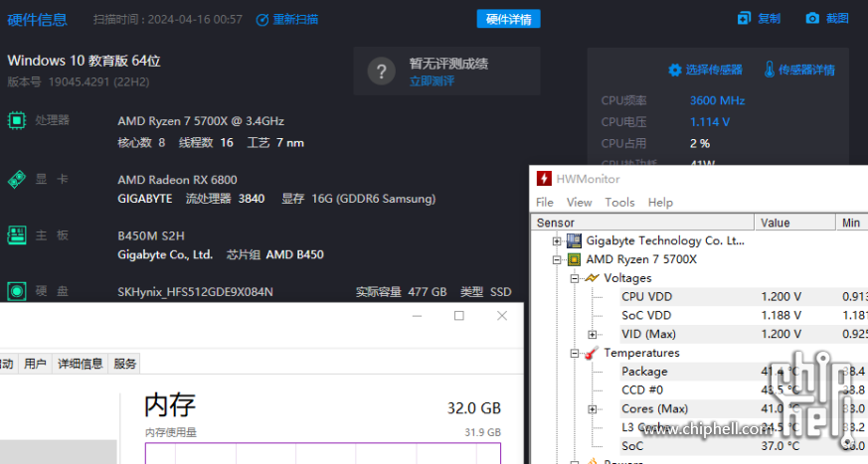This screenshot has height=464, width=868.
Task: Maximize the Task Manager window
Action: point(459,316)
